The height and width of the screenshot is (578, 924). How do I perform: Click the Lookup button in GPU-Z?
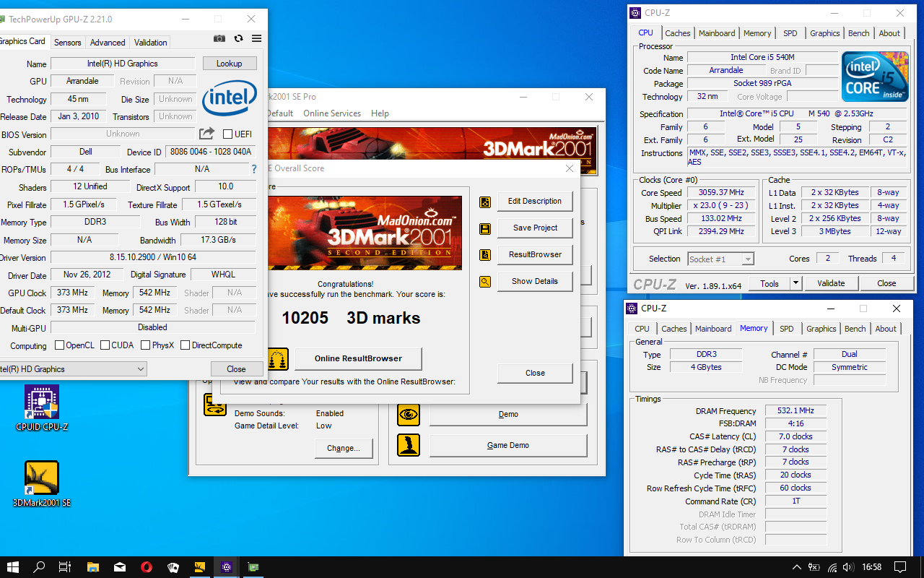[229, 64]
